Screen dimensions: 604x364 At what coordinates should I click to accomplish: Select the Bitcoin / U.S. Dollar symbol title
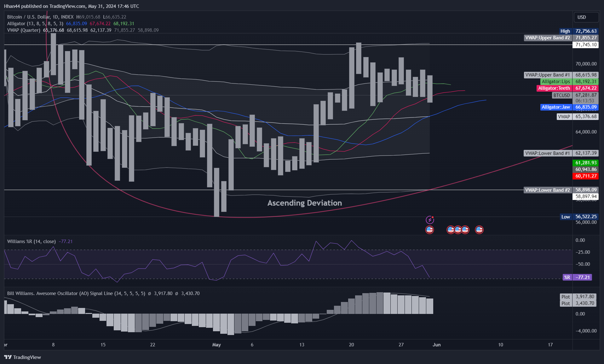point(40,17)
